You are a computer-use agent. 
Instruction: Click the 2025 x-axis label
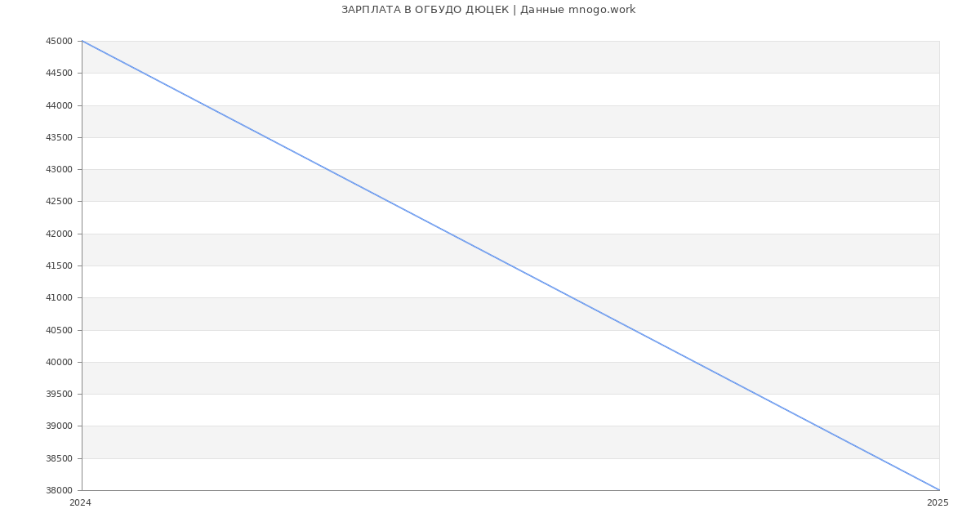tap(938, 503)
